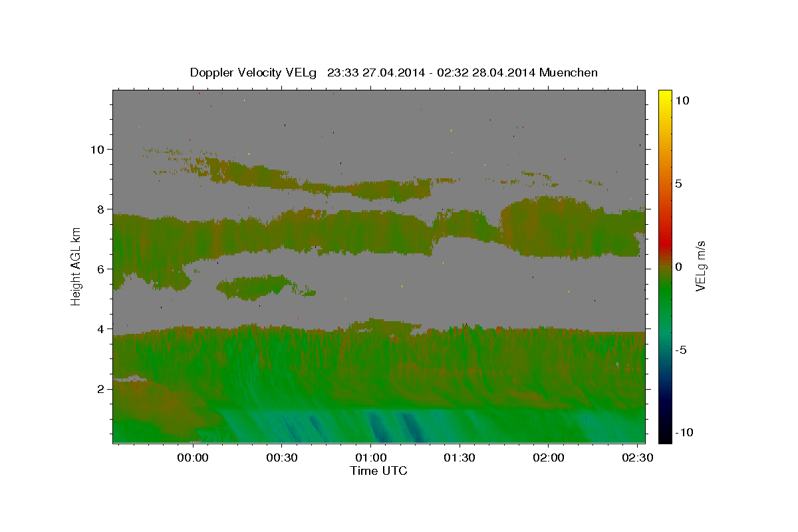Click the time tick label '00:00'
The width and height of the screenshot is (798, 532).
click(x=194, y=458)
